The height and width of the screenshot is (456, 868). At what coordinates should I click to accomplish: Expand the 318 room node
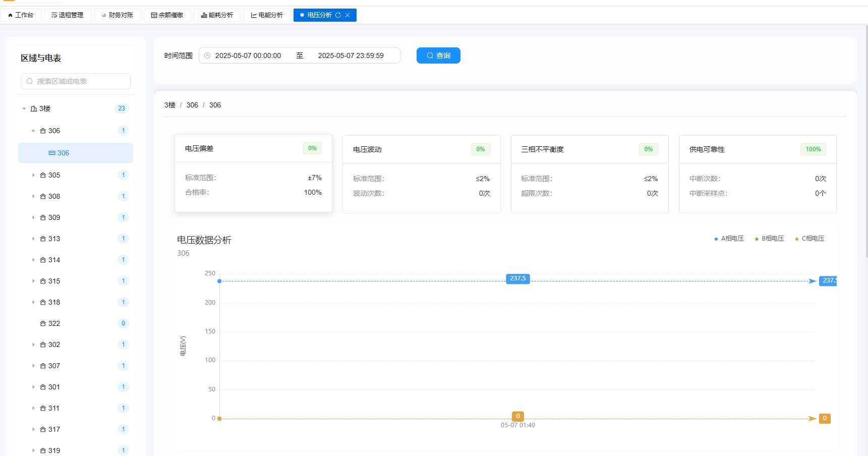coord(33,302)
